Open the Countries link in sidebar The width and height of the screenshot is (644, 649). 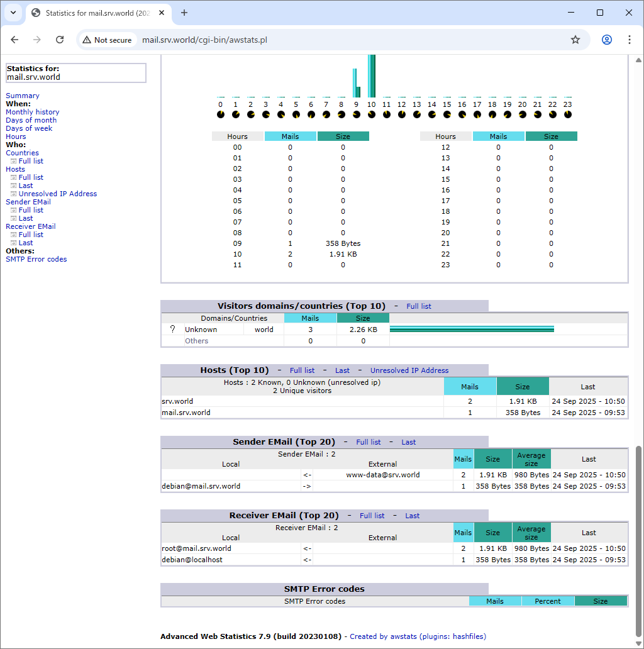pyautogui.click(x=23, y=153)
